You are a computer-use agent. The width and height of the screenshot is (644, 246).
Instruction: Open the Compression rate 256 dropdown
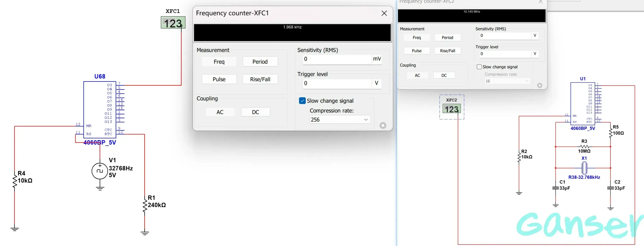(x=340, y=119)
